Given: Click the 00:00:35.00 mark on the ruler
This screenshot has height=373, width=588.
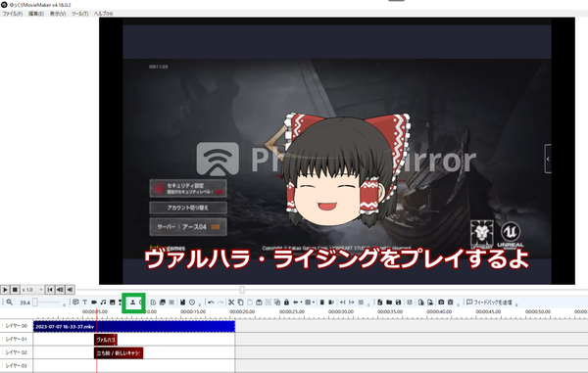Looking at the screenshot, I should click(390, 311).
